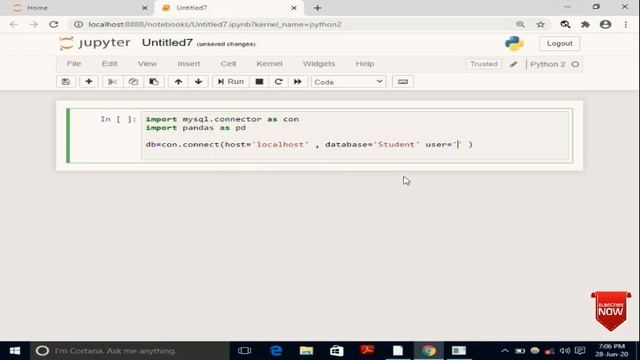This screenshot has height=360, width=640.
Task: Click the Logout button
Action: [x=560, y=43]
